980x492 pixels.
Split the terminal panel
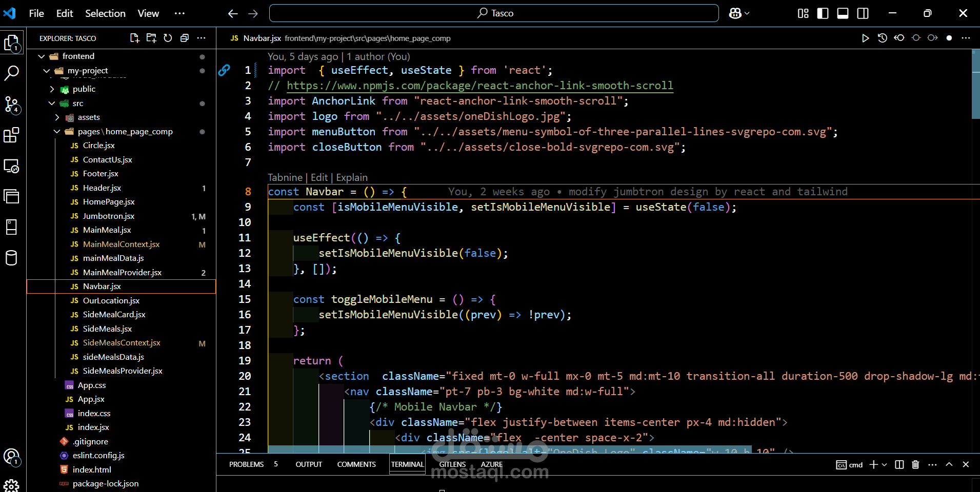click(899, 464)
